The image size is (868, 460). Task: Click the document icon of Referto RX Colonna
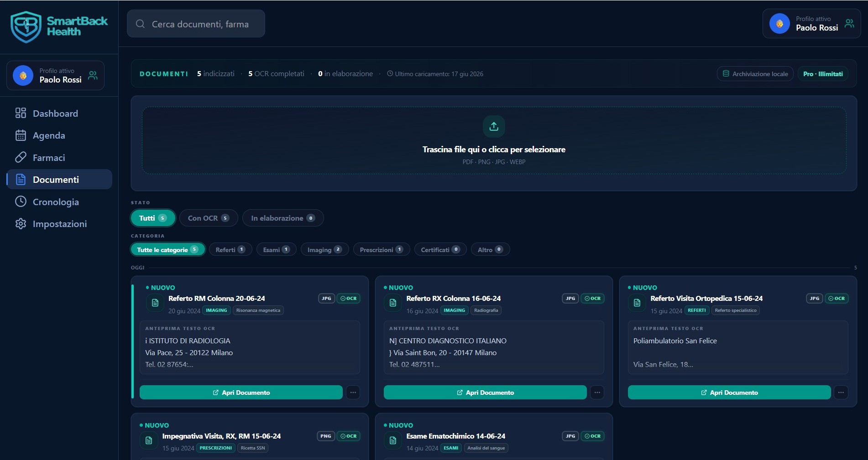tap(393, 303)
